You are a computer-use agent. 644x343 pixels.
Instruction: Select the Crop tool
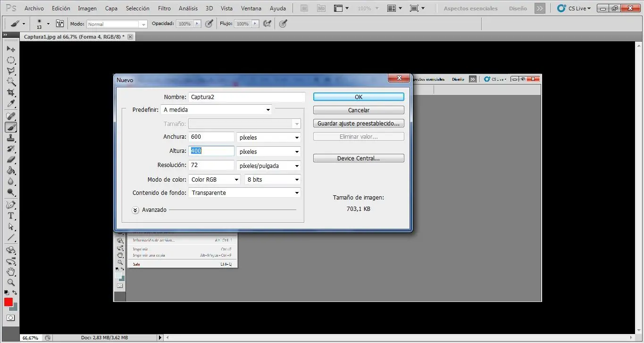tap(10, 92)
